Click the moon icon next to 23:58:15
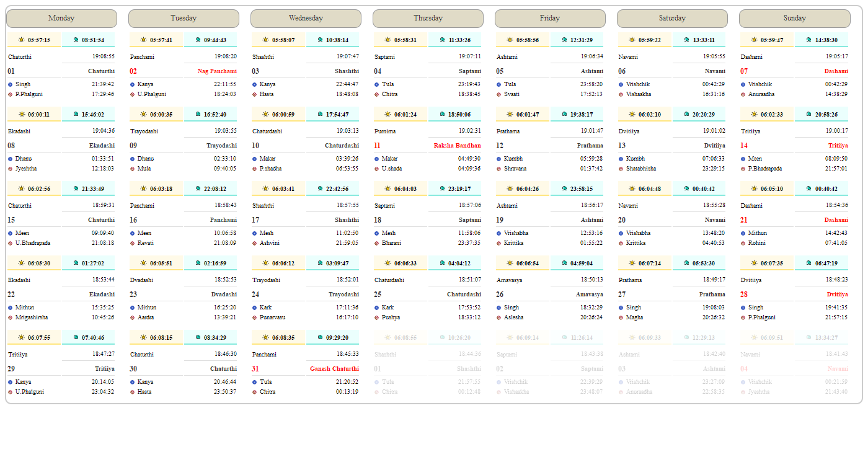 pyautogui.click(x=564, y=188)
